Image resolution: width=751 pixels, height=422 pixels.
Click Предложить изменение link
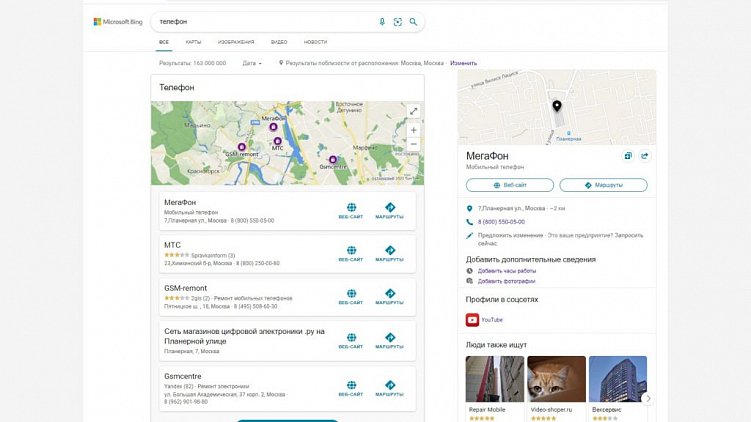pyautogui.click(x=510, y=235)
